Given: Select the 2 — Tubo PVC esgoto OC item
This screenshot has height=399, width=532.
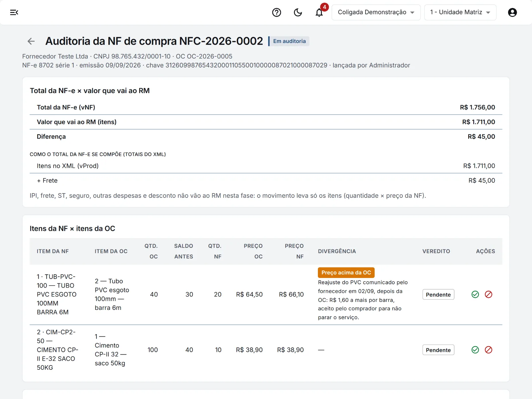Looking at the screenshot, I should point(112,295).
